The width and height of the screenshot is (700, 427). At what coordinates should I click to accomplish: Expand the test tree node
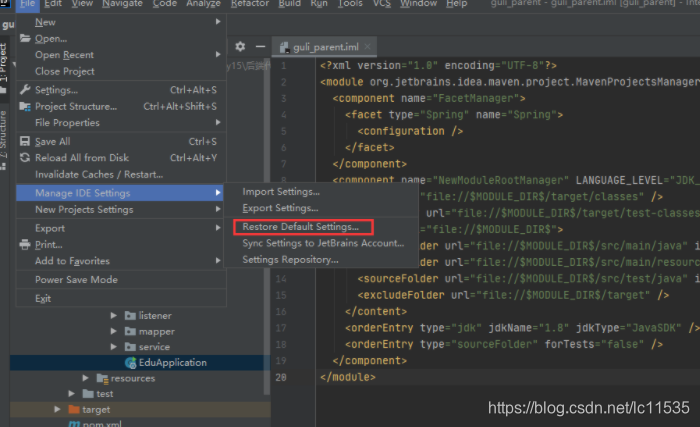71,394
